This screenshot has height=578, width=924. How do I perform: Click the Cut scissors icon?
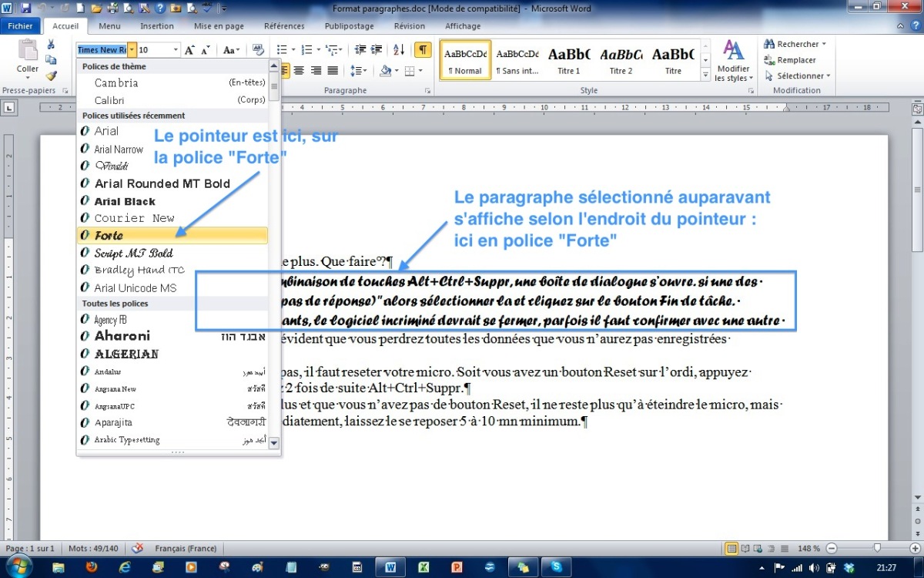coord(51,45)
